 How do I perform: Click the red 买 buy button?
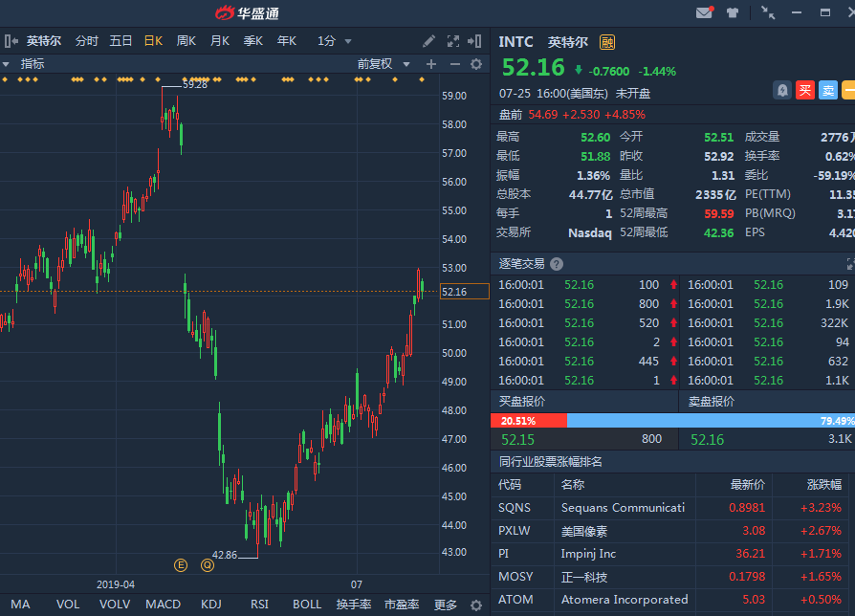click(x=805, y=90)
